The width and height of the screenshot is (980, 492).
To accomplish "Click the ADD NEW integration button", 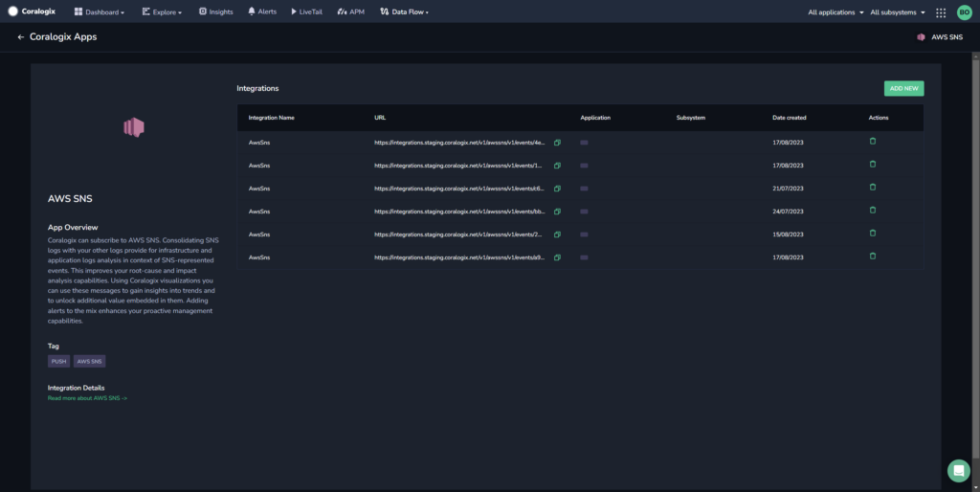I will click(903, 89).
